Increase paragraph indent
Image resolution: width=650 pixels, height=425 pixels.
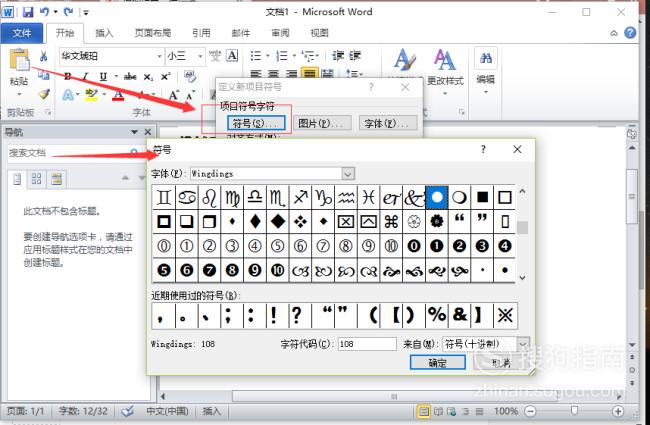pyautogui.click(x=355, y=56)
